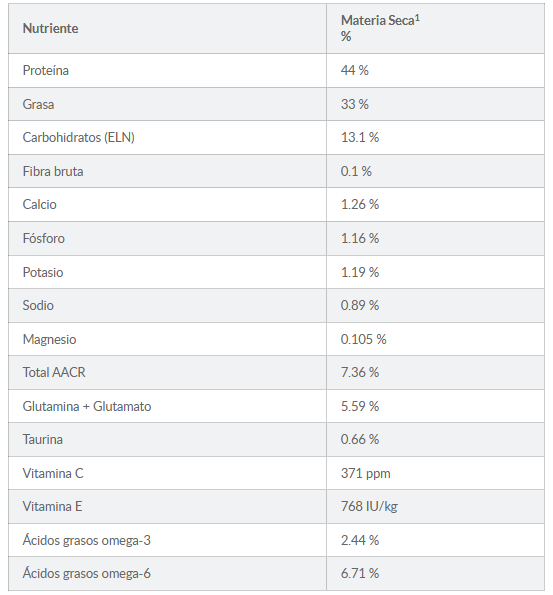553x595 pixels.
Task: Select the Potasio row label
Action: [x=43, y=272]
